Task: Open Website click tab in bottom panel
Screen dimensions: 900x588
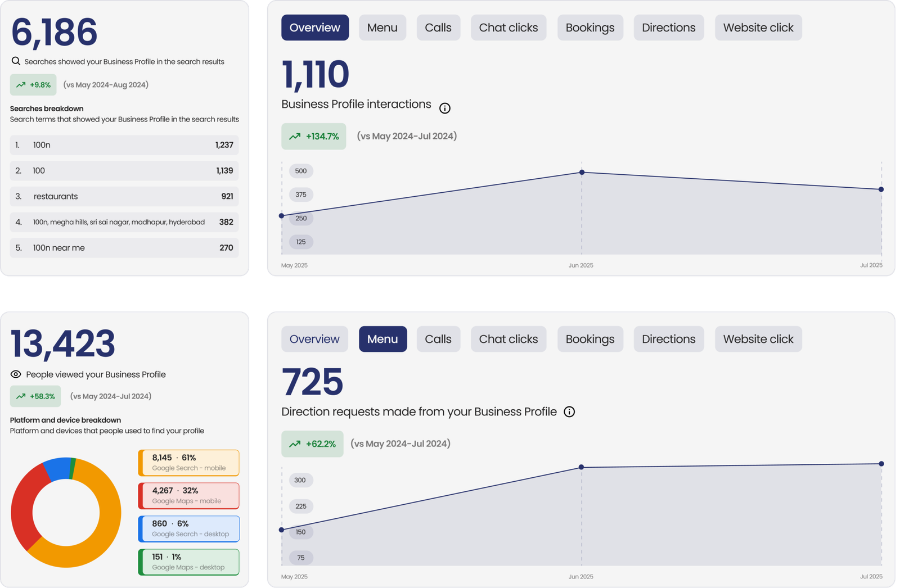Action: click(758, 339)
